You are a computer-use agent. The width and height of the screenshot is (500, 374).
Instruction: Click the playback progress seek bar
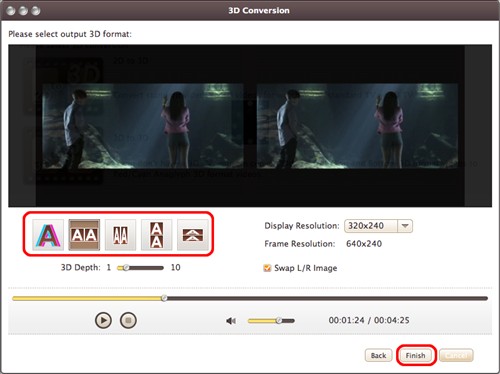[250, 298]
